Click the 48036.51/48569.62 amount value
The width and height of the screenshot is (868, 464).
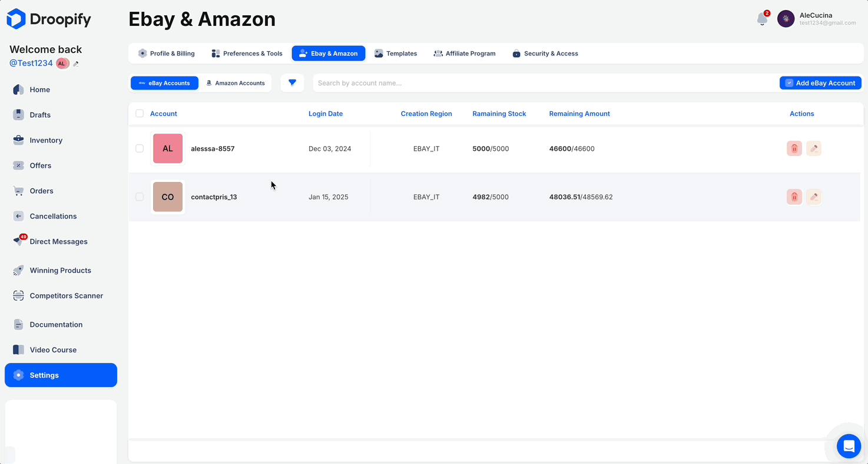pos(581,197)
